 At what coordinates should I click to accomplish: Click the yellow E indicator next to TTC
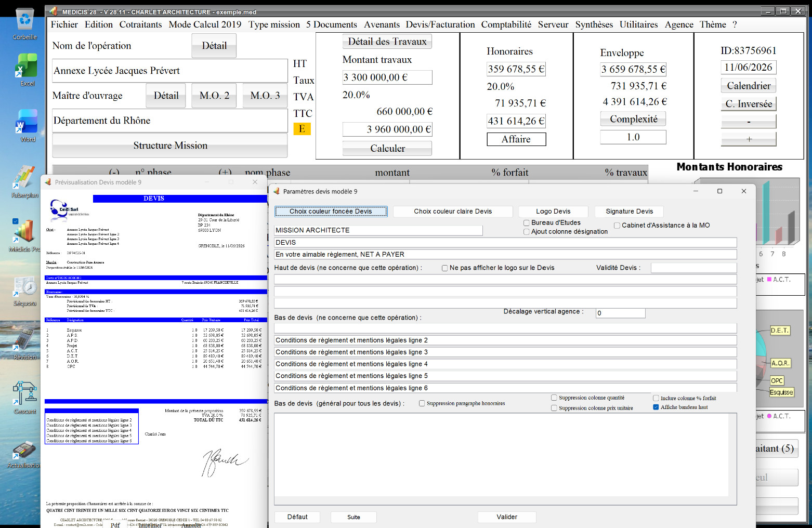[x=302, y=128]
